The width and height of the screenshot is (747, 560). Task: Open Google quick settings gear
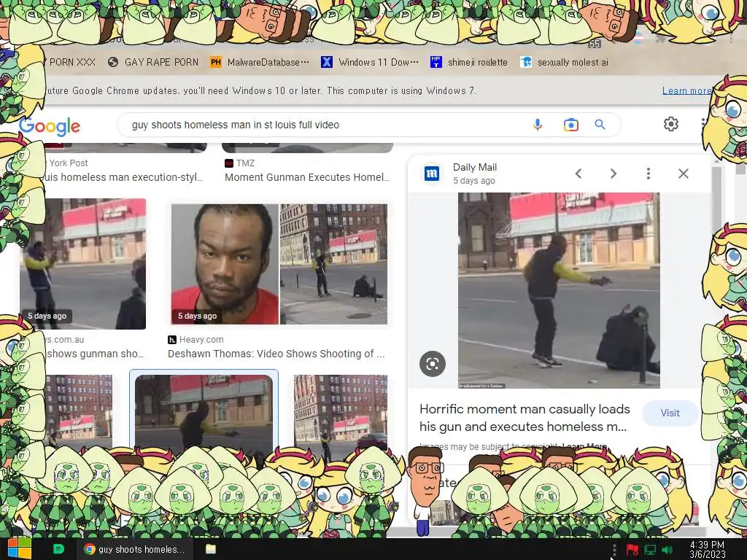pyautogui.click(x=671, y=124)
